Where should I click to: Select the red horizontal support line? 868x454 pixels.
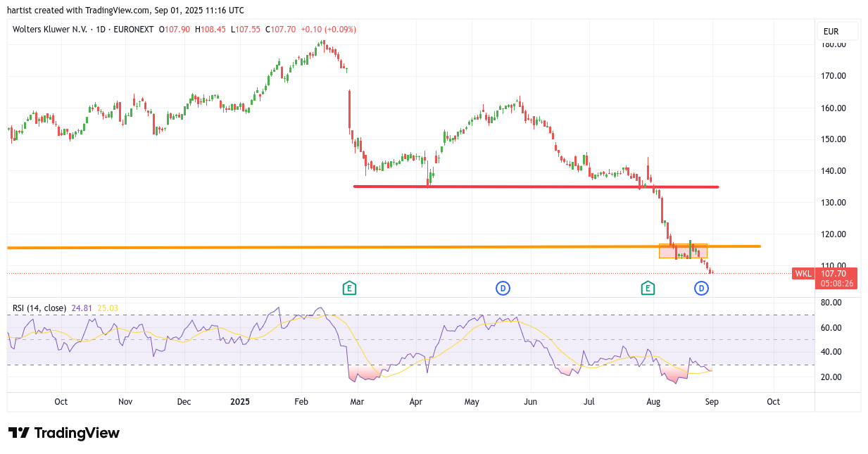[536, 187]
